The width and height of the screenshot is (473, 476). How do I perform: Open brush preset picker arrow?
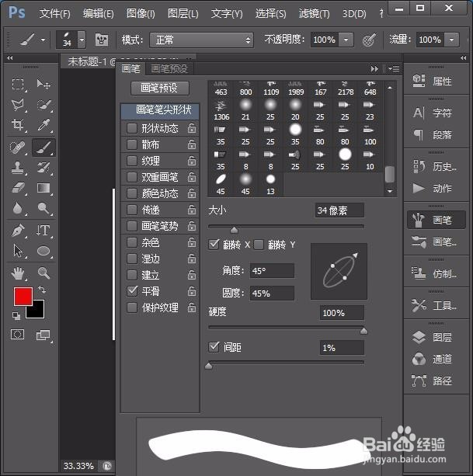point(82,40)
